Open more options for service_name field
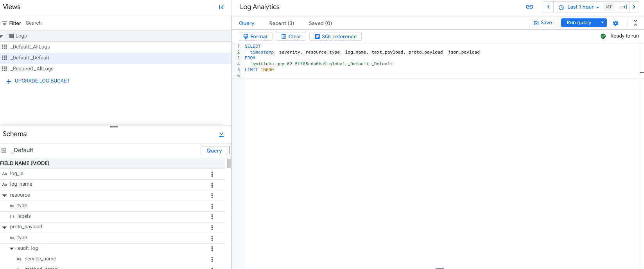The image size is (644, 269). (212, 259)
